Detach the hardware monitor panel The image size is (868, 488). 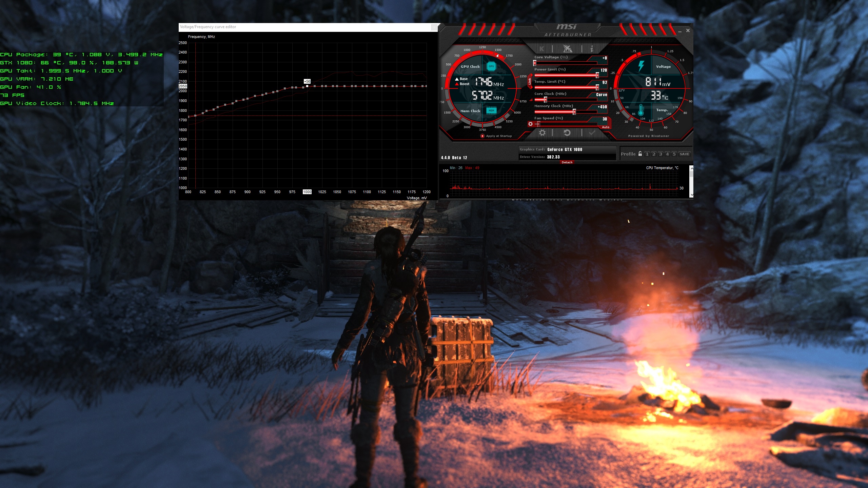point(567,162)
